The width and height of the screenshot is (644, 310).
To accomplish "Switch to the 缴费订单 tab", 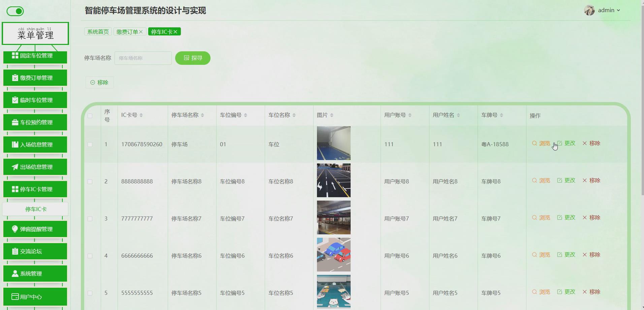I will click(127, 31).
